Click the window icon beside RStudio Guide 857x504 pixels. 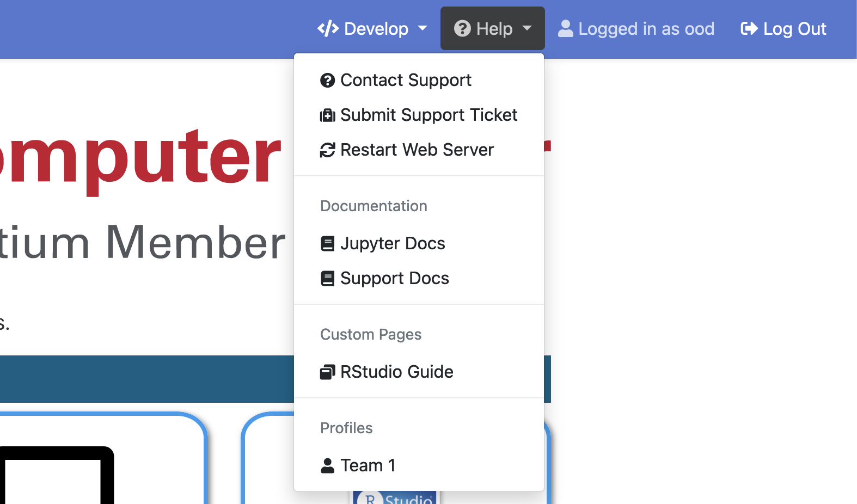pos(327,372)
